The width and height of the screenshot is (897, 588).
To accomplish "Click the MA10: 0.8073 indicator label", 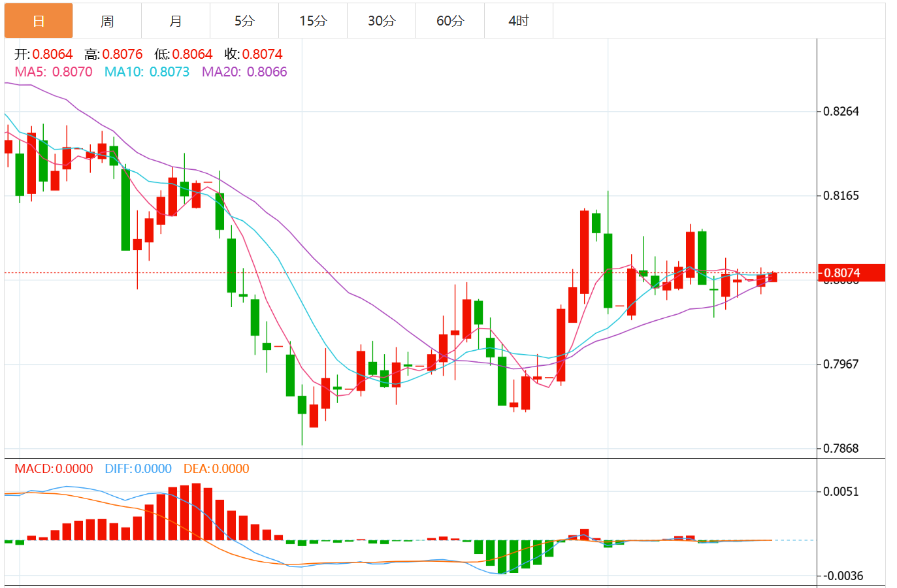I will point(147,72).
